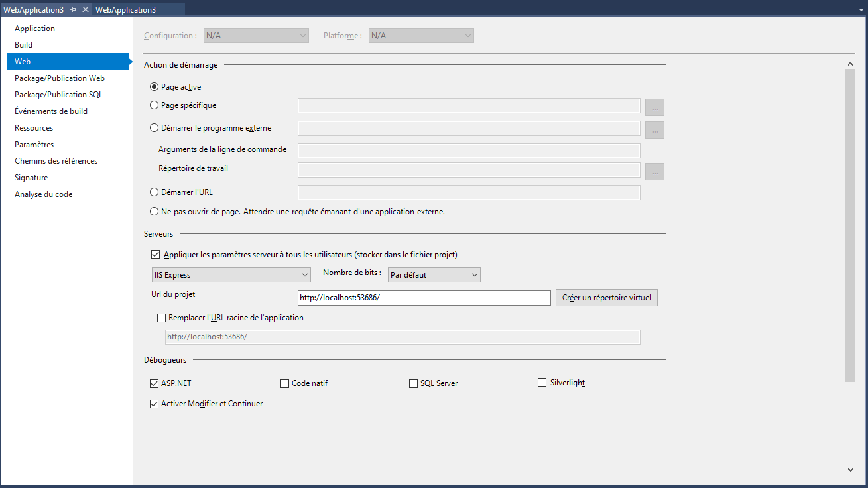Select the Démarrer l'URL radio option
This screenshot has width=868, height=488.
155,192
